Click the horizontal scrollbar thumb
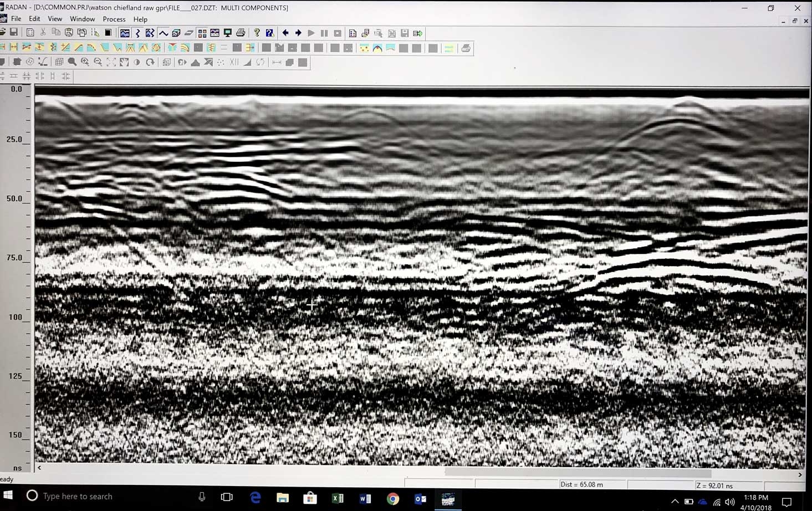Screen dimensions: 812x511 point(578,473)
